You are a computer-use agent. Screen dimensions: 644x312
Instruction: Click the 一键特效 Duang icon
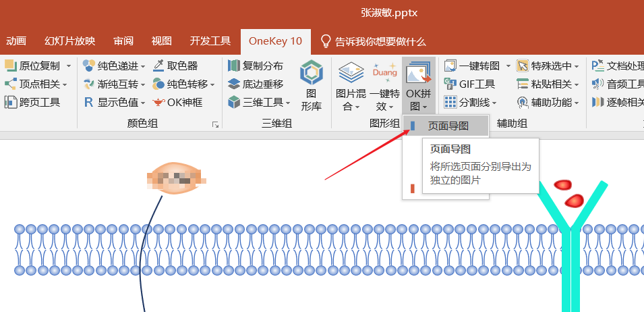pos(385,73)
